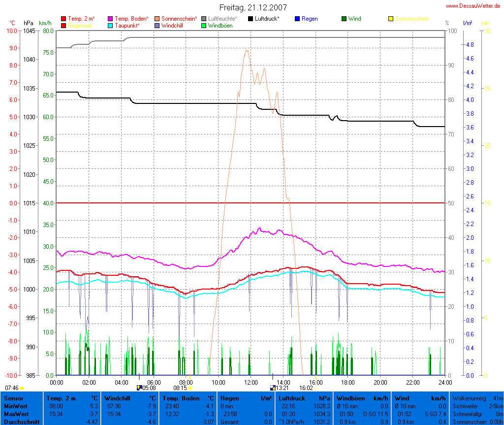Click the Regen table header
The width and height of the screenshot is (504, 425).
click(x=229, y=398)
